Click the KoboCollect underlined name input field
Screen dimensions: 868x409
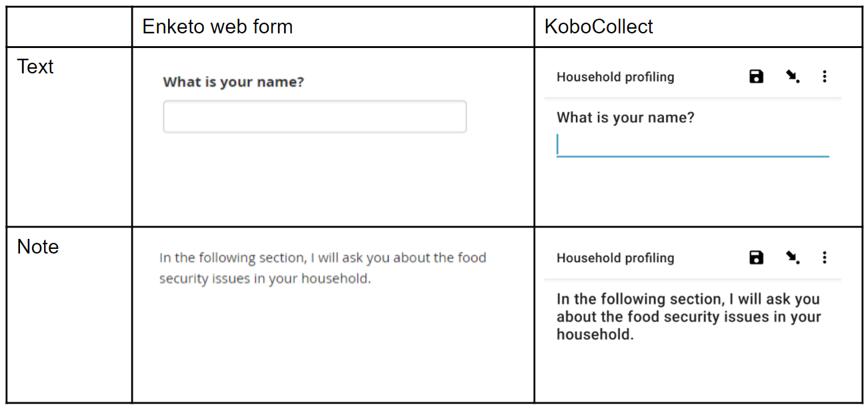(x=692, y=145)
